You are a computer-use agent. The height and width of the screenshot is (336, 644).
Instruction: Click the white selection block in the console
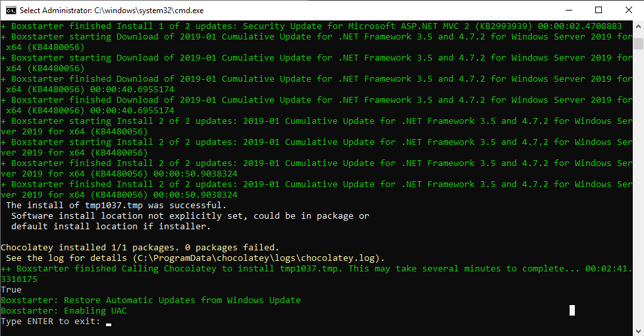572,310
